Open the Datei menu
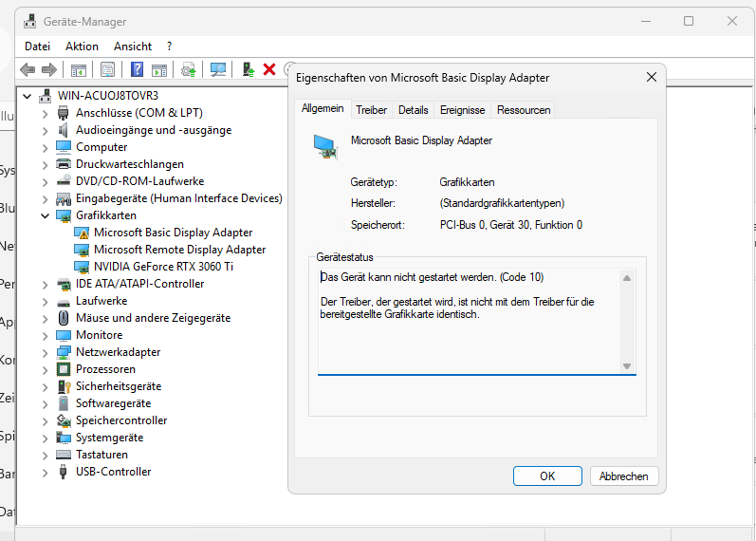The image size is (756, 541). coord(37,47)
